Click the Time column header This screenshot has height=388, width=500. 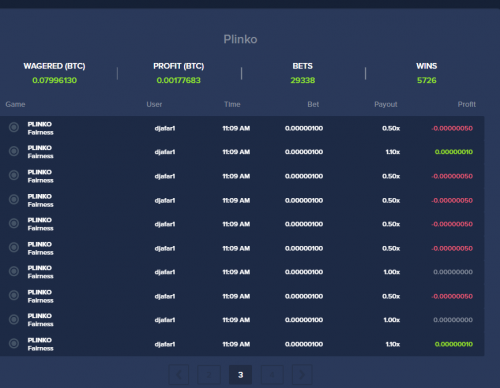[x=232, y=104]
